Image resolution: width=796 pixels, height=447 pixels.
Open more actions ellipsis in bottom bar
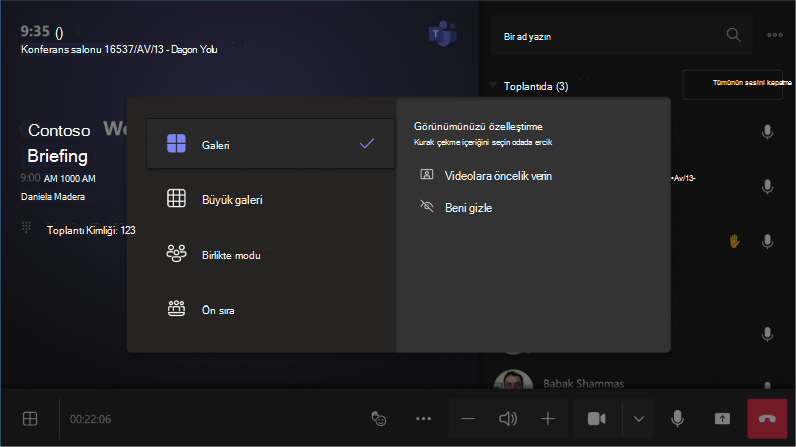click(423, 419)
